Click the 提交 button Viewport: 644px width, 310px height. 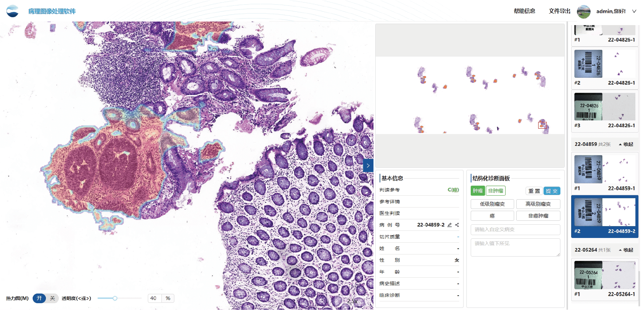click(x=552, y=191)
